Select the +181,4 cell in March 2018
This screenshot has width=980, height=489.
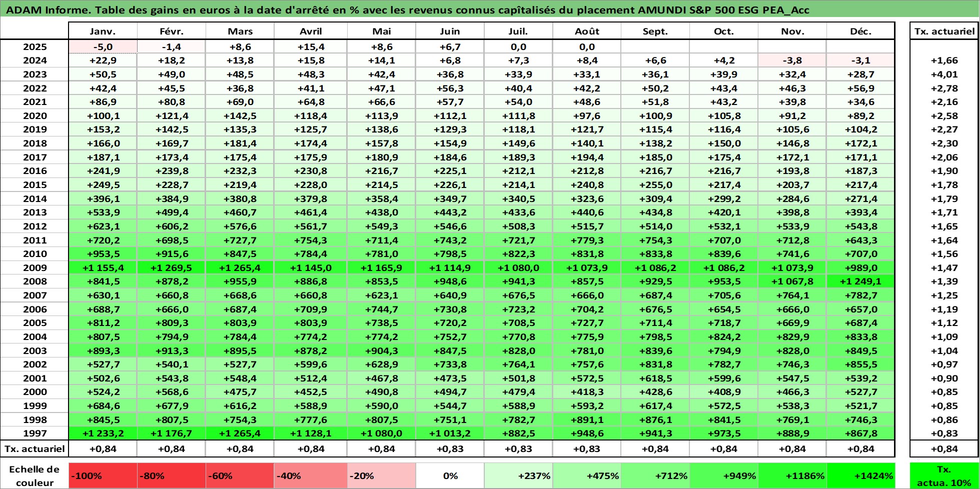point(240,143)
